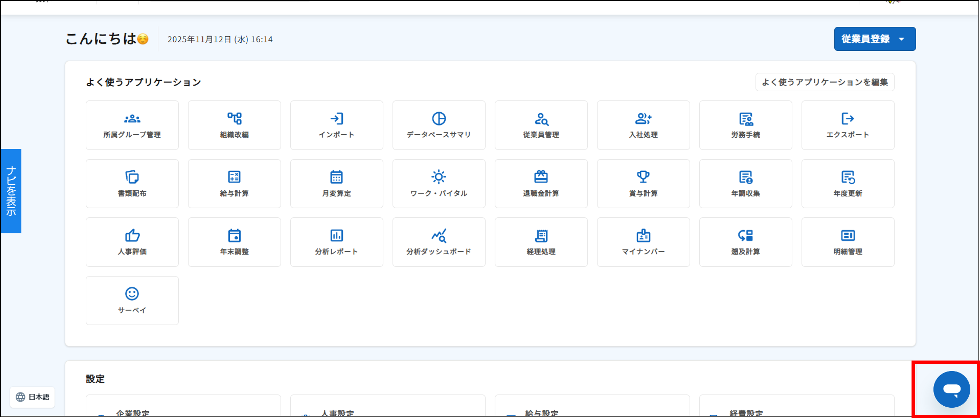Image resolution: width=980 pixels, height=418 pixels.
Task: Open the データベースサマリ pie chart icon
Action: pyautogui.click(x=439, y=125)
